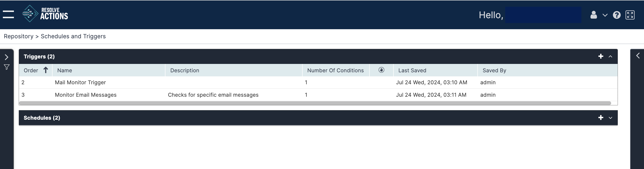Open the filter funnel icon in sidebar
644x169 pixels.
pyautogui.click(x=7, y=67)
